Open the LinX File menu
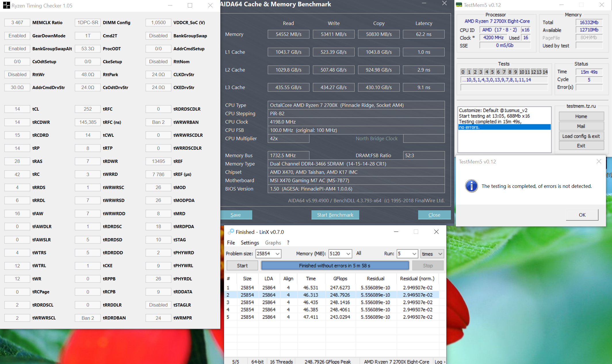This screenshot has height=364, width=612. coord(231,242)
